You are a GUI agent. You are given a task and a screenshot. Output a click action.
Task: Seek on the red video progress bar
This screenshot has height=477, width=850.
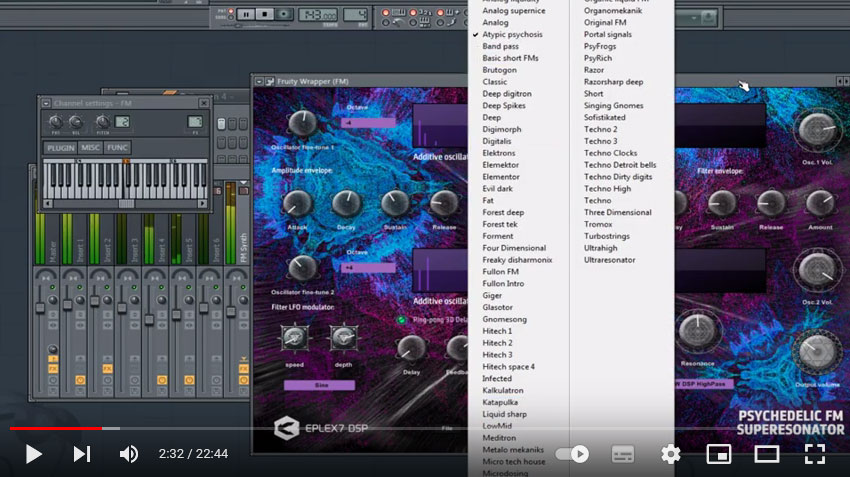coord(56,428)
